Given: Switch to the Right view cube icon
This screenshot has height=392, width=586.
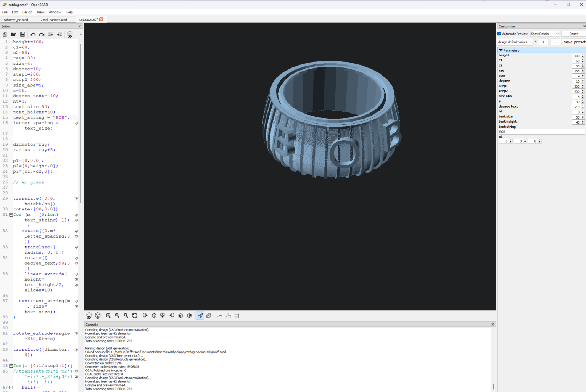Looking at the screenshot, I should 145,316.
